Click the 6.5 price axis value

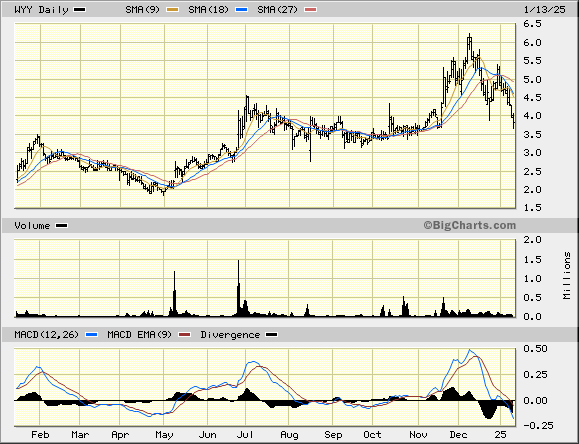pos(532,24)
